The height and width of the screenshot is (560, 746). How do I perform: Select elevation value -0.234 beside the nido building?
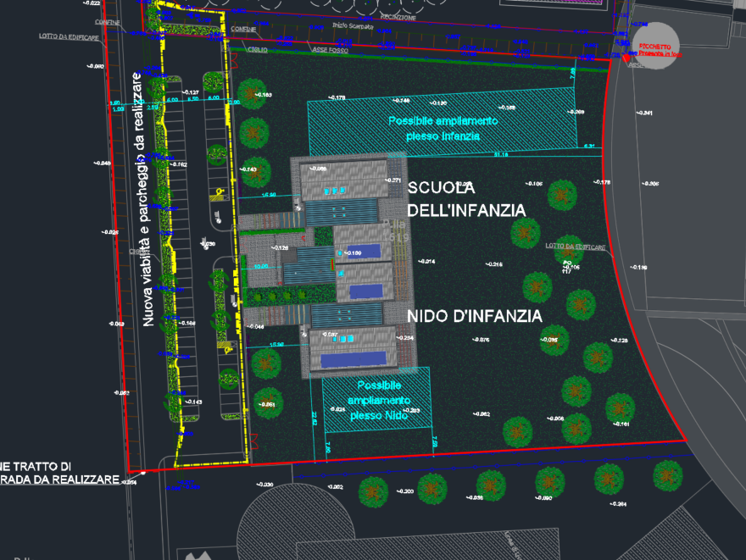pos(405,338)
